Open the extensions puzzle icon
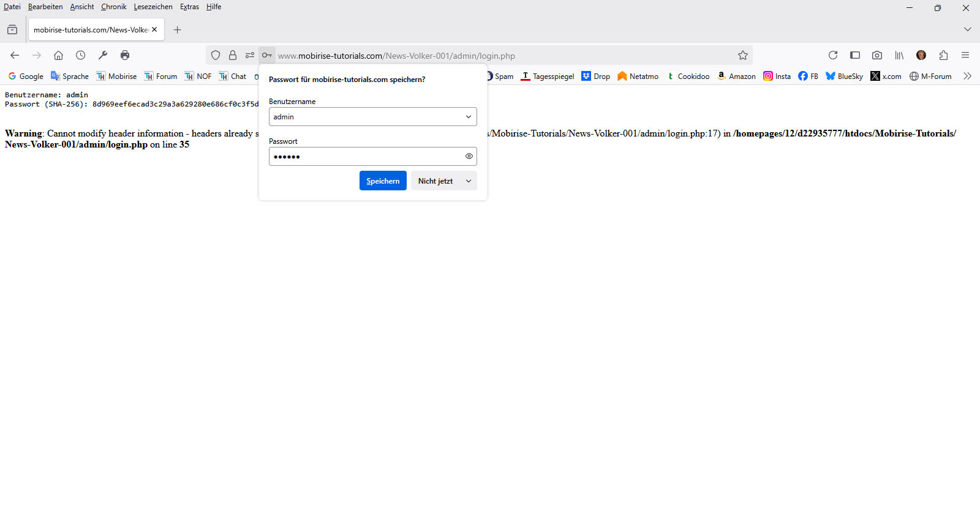 943,55
